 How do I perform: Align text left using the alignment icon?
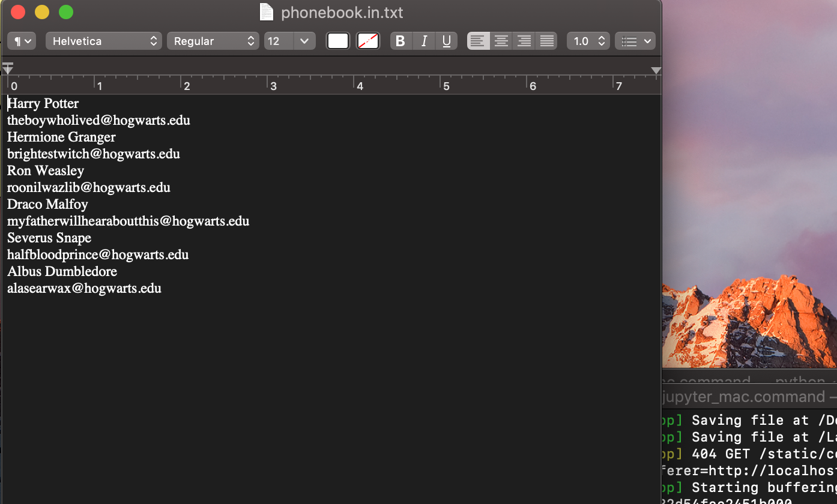(478, 41)
